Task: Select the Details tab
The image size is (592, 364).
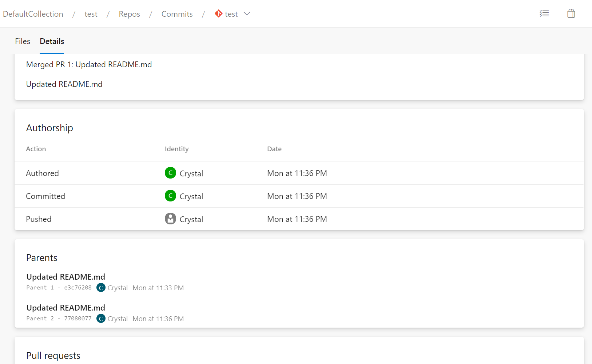Action: pos(52,41)
